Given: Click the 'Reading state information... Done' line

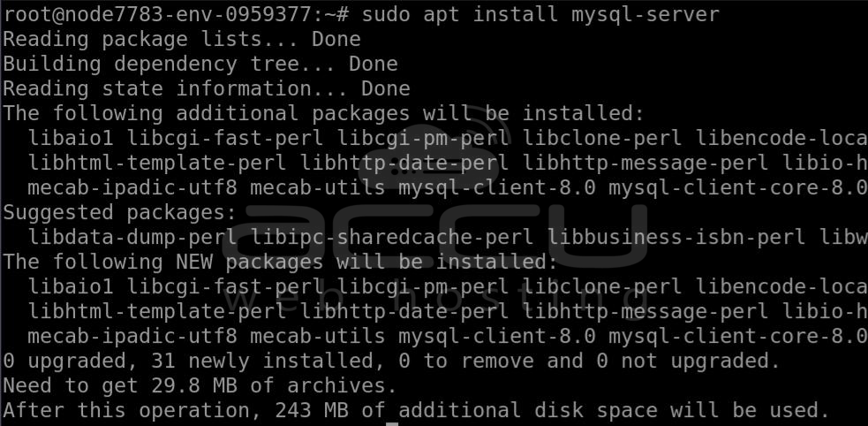Looking at the screenshot, I should point(207,88).
